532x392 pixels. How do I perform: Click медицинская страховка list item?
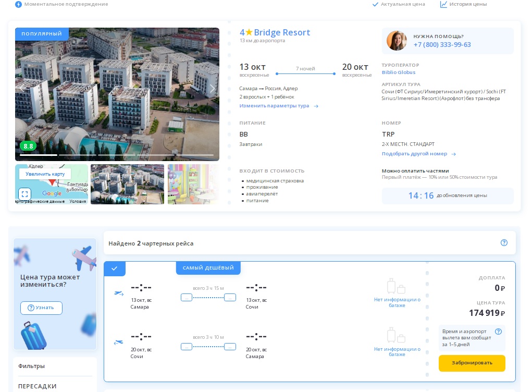275,181
